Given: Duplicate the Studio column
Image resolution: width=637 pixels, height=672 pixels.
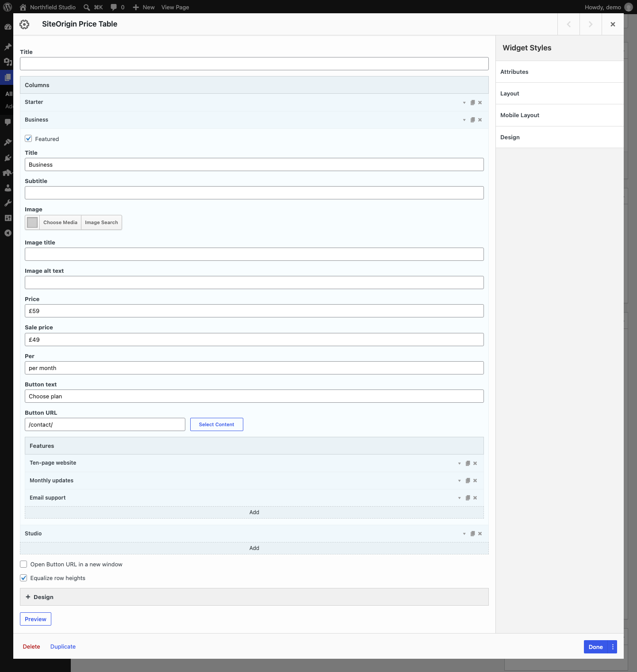Looking at the screenshot, I should tap(472, 534).
